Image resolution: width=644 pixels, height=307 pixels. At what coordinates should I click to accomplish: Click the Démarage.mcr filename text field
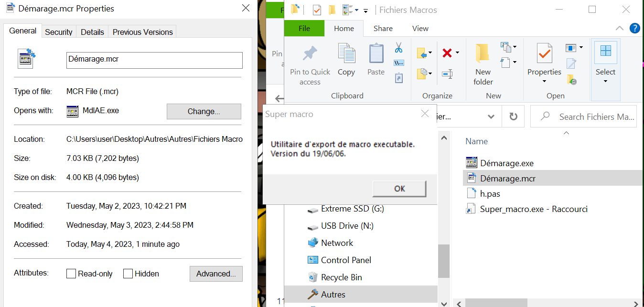[x=154, y=60]
